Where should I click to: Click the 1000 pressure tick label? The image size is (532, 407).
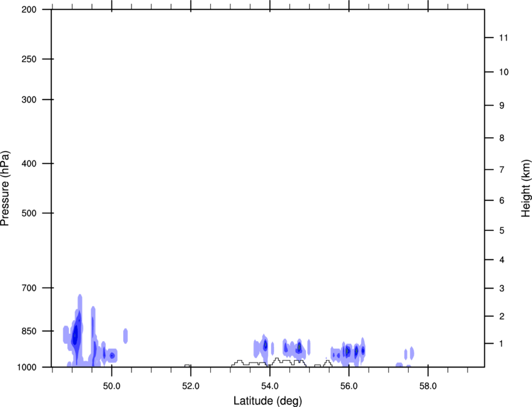pos(26,368)
